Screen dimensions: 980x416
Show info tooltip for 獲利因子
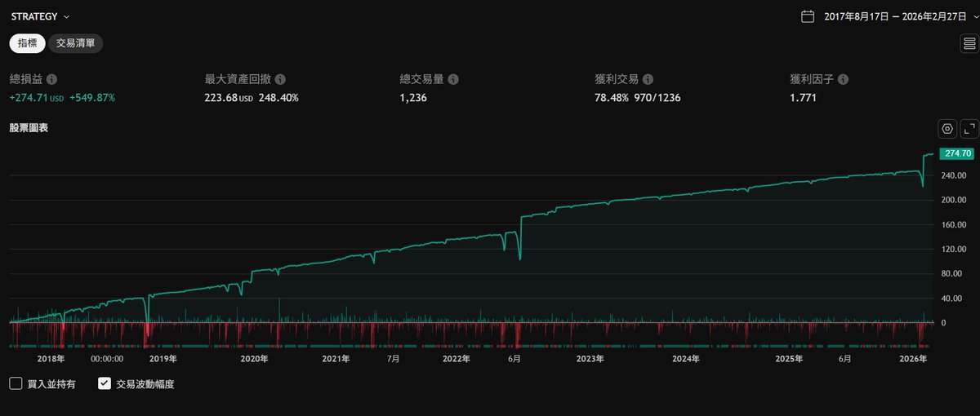tap(844, 80)
